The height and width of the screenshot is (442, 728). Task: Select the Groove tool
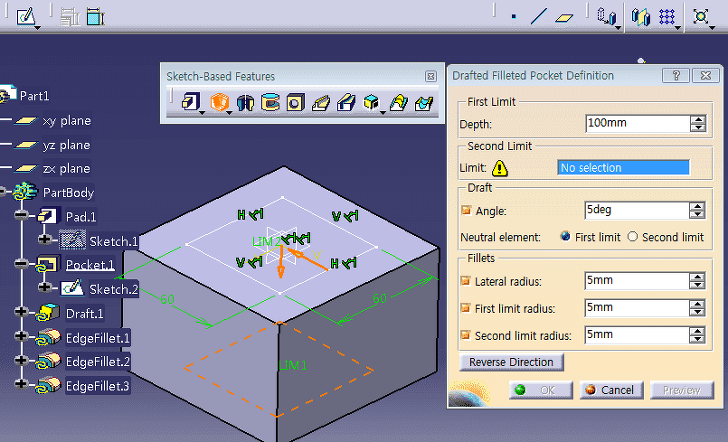[x=270, y=102]
